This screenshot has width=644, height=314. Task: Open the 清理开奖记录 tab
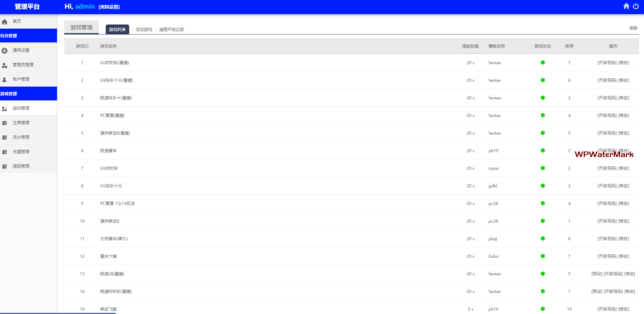click(171, 30)
